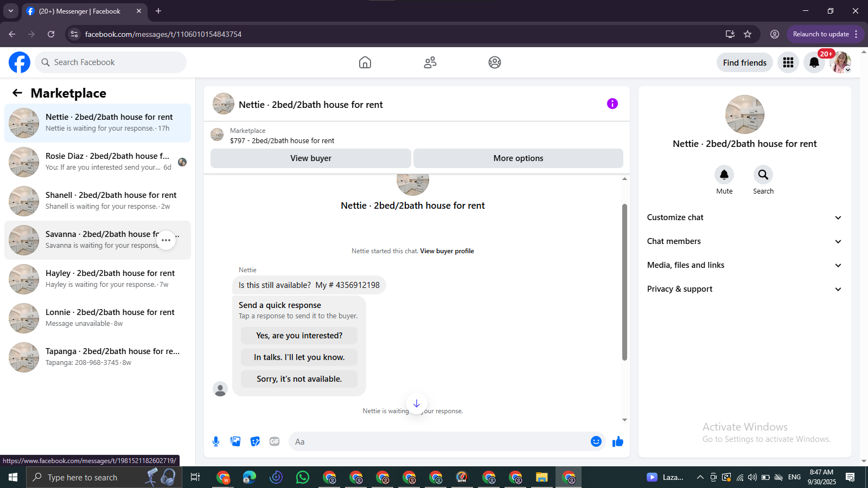Search within the conversation
This screenshot has height=488, width=868.
[763, 175]
